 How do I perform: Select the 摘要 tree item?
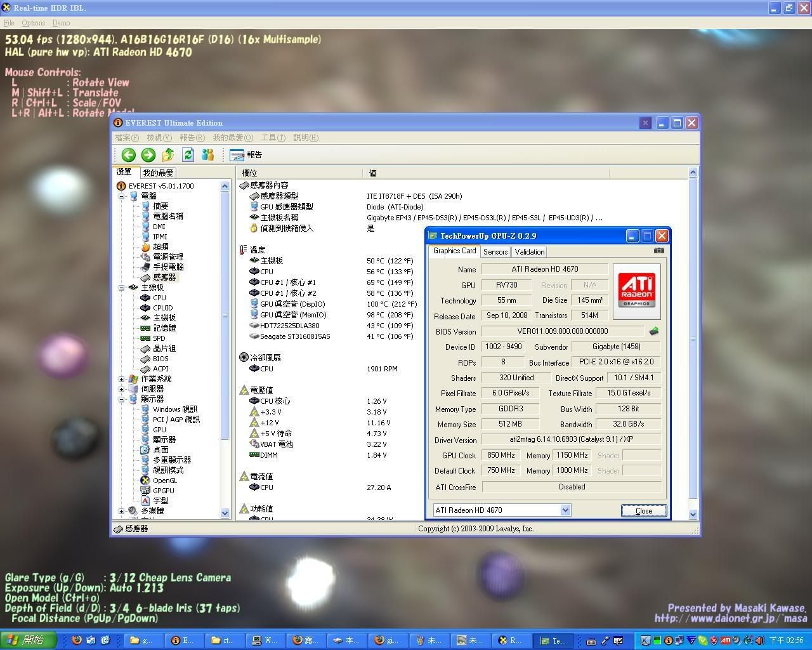160,206
